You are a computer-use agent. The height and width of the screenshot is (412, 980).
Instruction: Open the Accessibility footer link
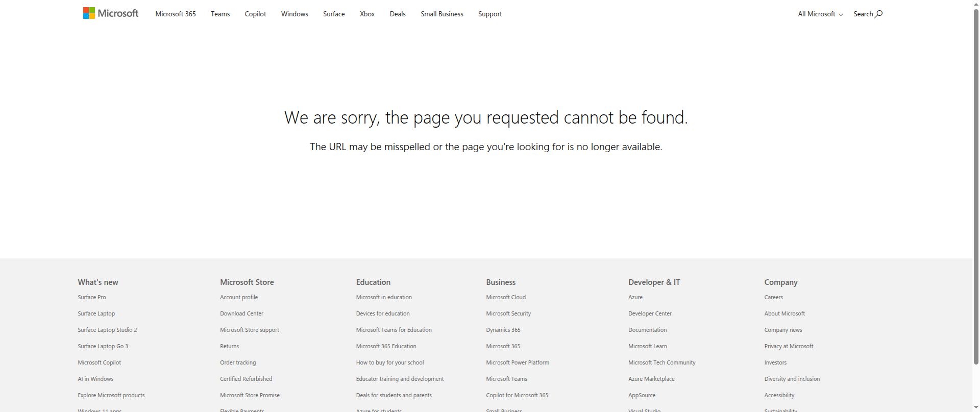779,395
